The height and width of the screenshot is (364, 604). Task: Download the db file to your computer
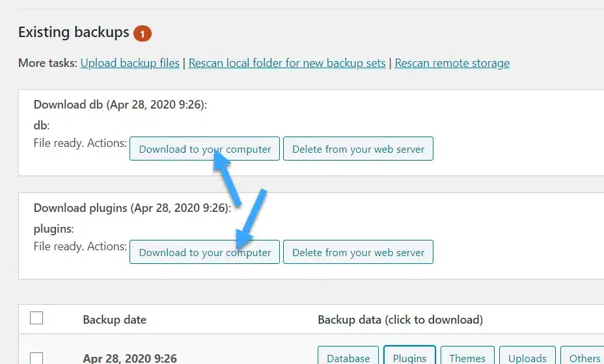[204, 149]
